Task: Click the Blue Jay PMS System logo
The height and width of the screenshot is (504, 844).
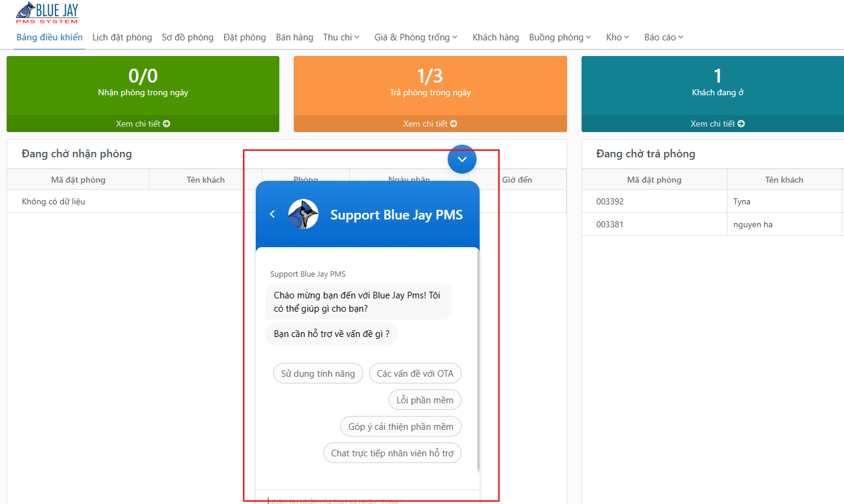Action: [x=47, y=13]
